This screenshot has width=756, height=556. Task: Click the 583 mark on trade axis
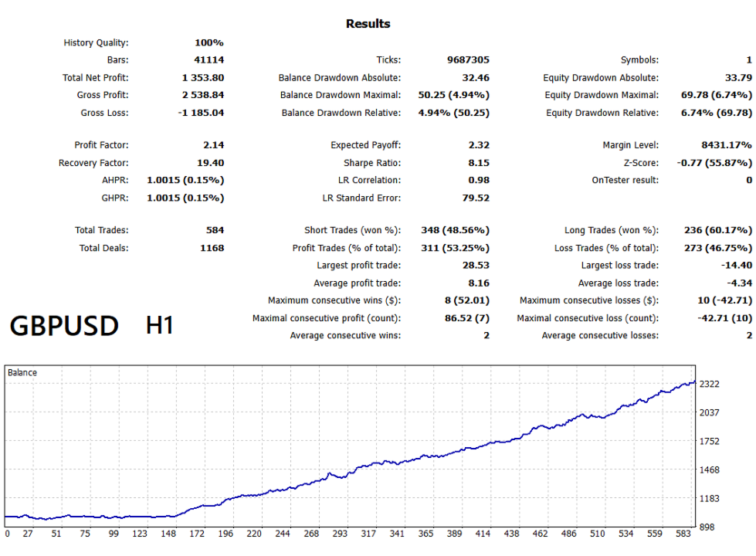(683, 534)
